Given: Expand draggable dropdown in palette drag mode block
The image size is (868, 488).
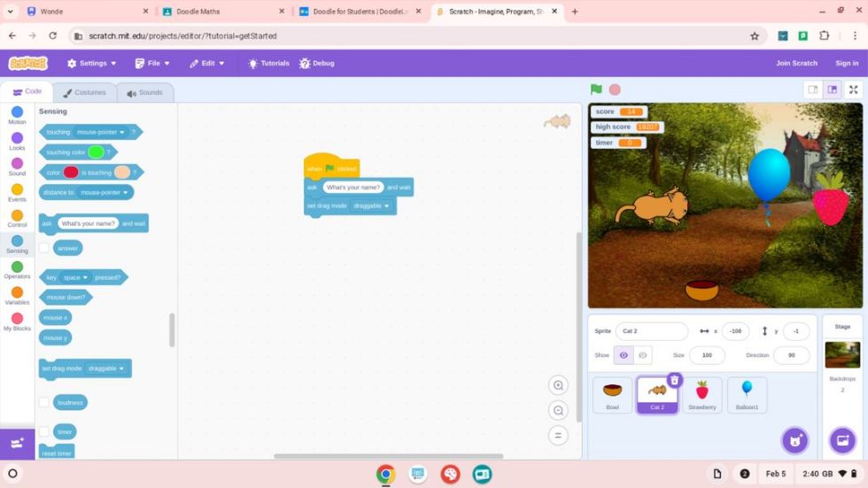Looking at the screenshot, I should tap(105, 368).
